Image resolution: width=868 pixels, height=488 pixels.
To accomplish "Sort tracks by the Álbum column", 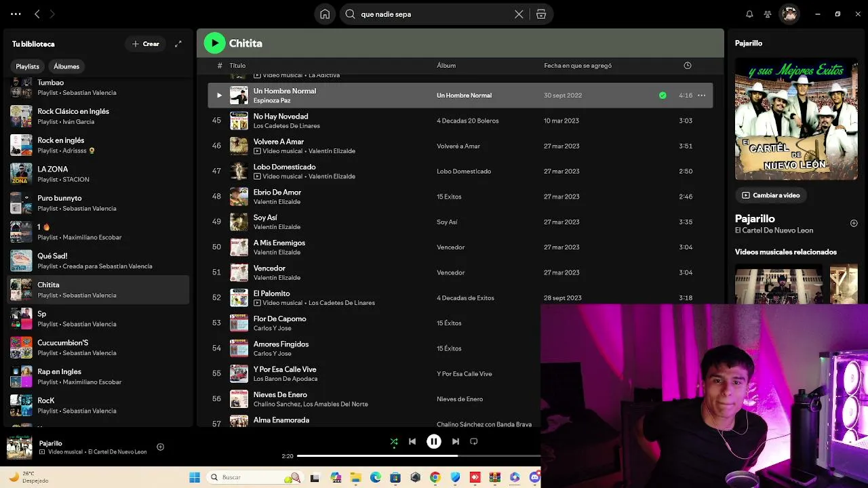I will [446, 66].
